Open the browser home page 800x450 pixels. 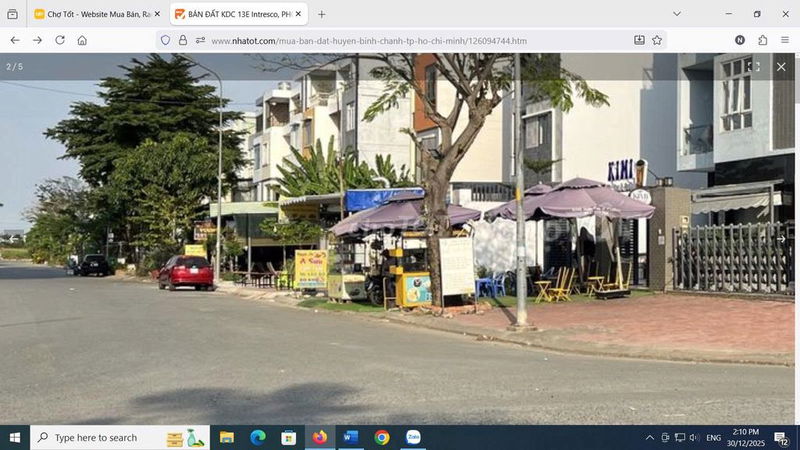[x=82, y=40]
